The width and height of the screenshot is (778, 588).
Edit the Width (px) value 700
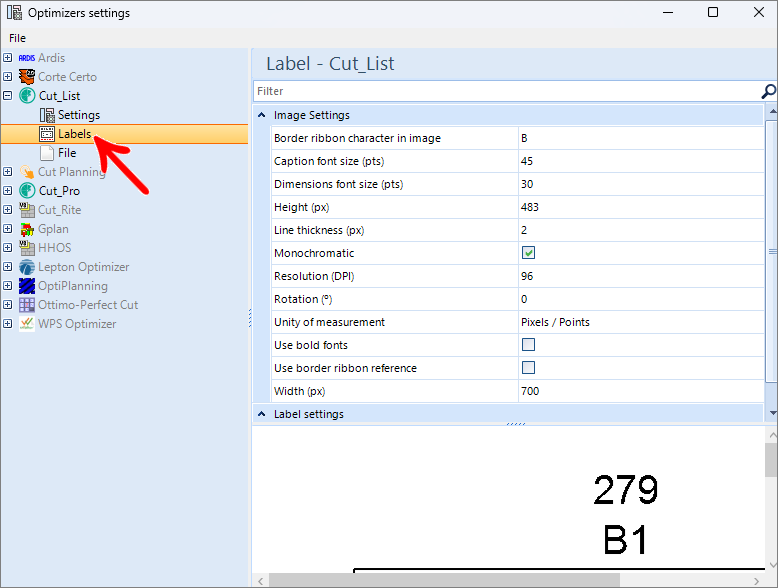(641, 391)
